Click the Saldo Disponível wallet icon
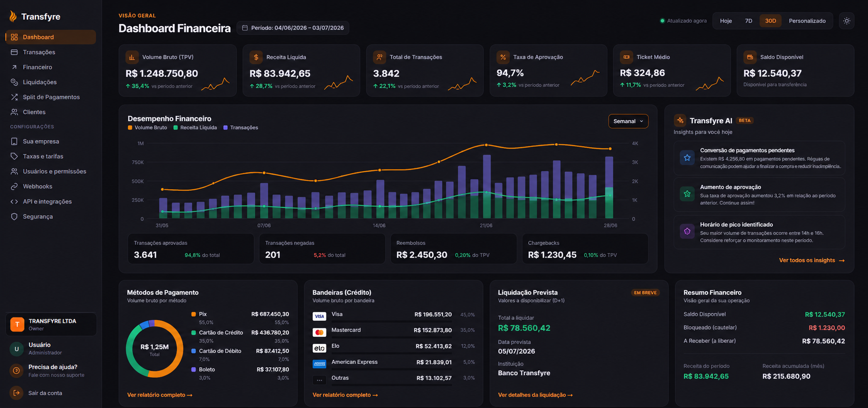Viewport: 868px width, 408px height. click(750, 57)
